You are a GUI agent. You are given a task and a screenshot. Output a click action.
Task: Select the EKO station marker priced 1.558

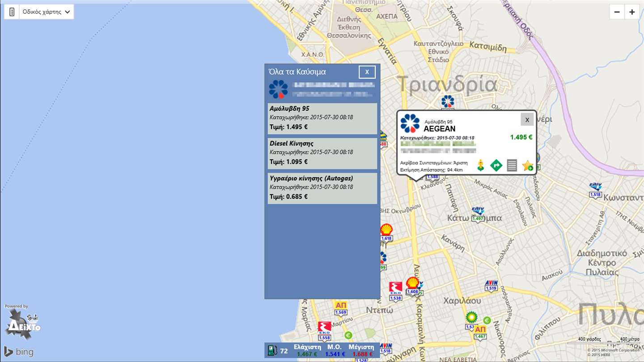(x=324, y=331)
